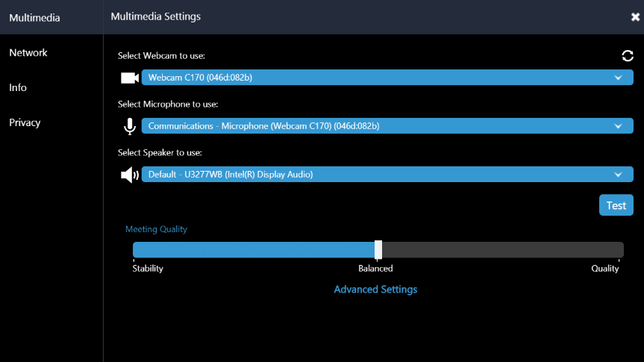Click the microphone icon
The width and height of the screenshot is (644, 362).
tap(130, 126)
